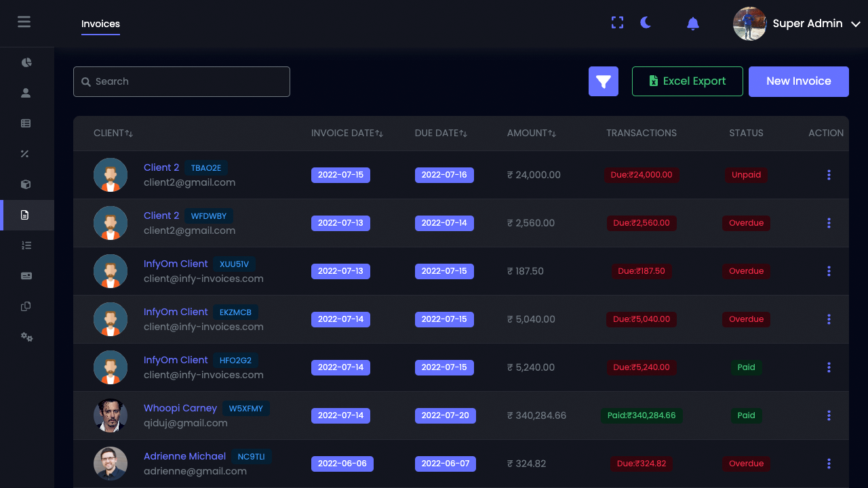This screenshot has width=868, height=488.
Task: Open Payments with the card icon in sidebar
Action: (26, 275)
